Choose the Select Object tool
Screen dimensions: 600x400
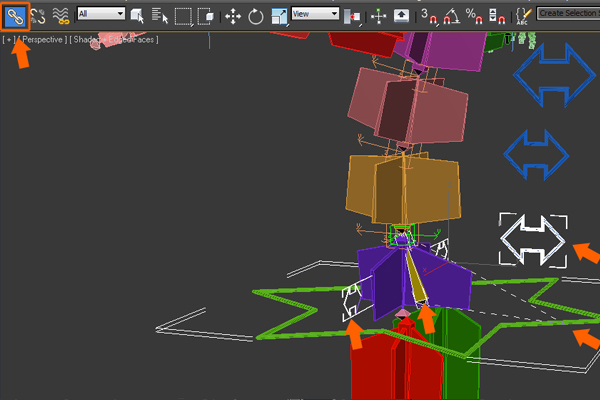pos(137,16)
